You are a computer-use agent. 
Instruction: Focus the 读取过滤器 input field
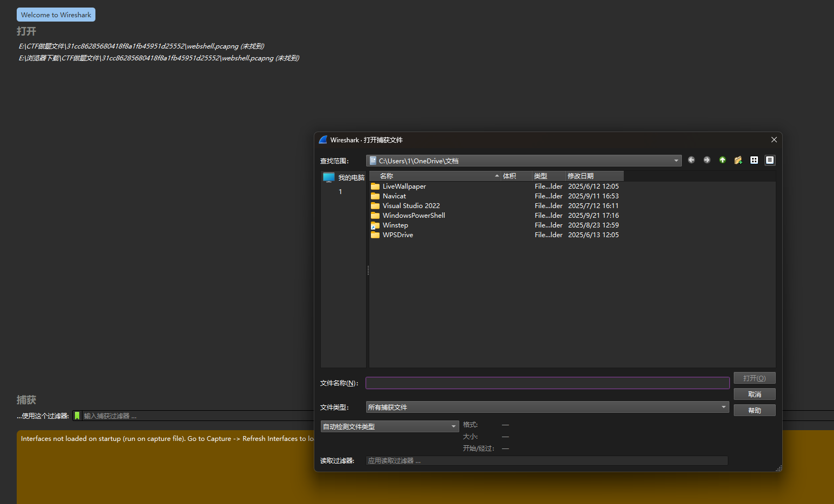(x=547, y=460)
